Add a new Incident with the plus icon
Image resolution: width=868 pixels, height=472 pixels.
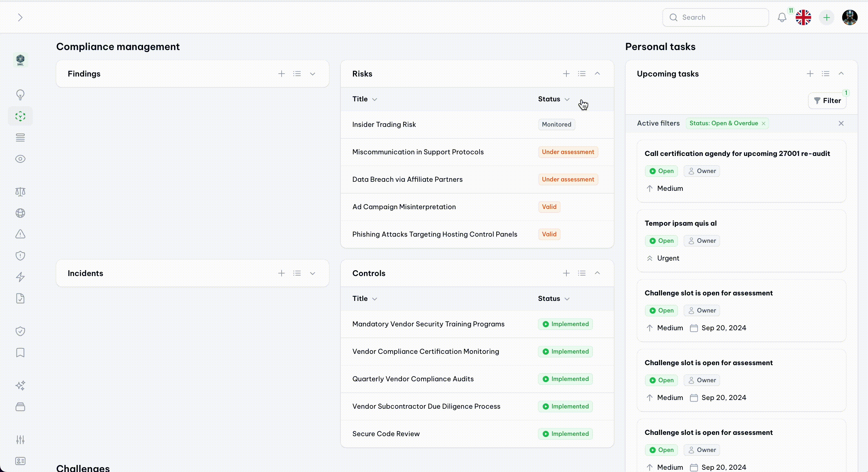pos(281,273)
